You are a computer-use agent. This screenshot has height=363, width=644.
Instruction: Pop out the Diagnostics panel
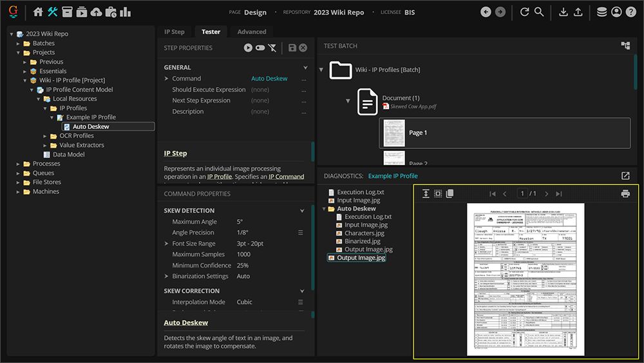(625, 175)
